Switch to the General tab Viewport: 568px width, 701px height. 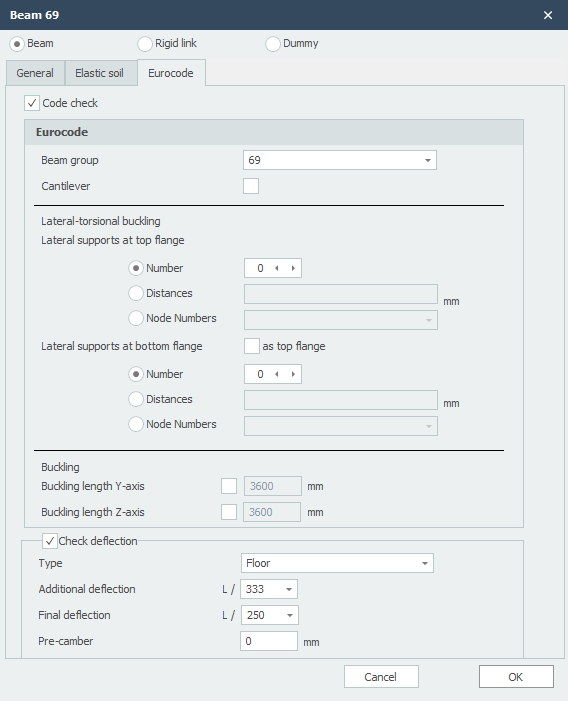pos(35,73)
